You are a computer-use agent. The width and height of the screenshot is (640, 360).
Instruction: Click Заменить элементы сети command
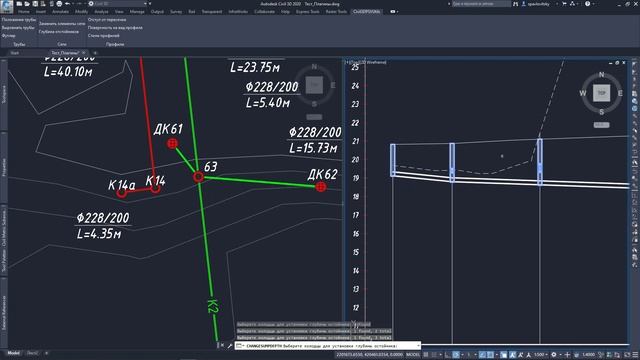tap(62, 24)
